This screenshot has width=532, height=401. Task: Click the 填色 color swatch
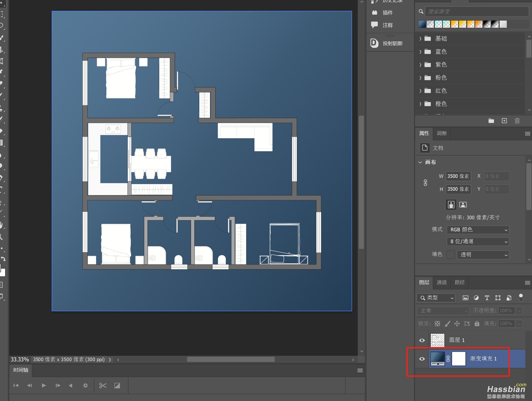point(451,255)
